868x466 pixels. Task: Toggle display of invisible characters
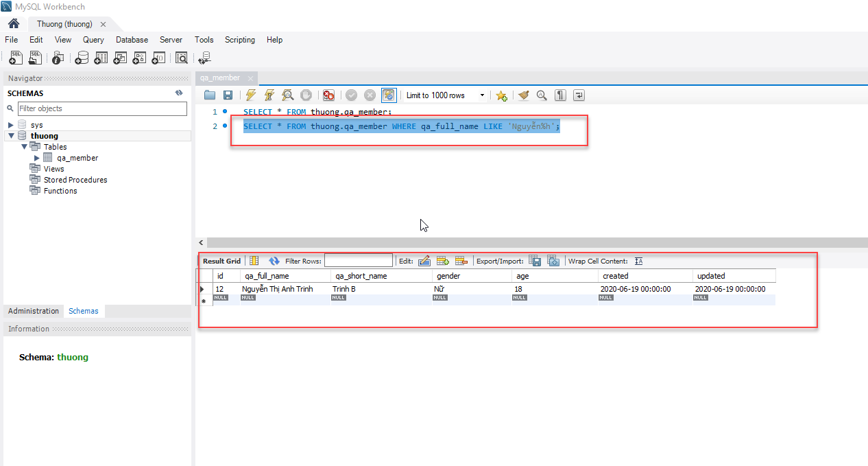point(560,95)
